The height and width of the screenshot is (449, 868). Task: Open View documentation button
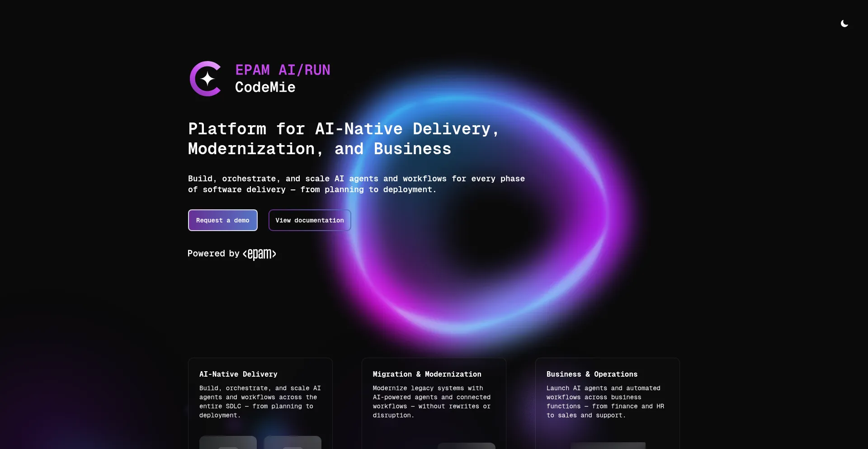point(310,220)
